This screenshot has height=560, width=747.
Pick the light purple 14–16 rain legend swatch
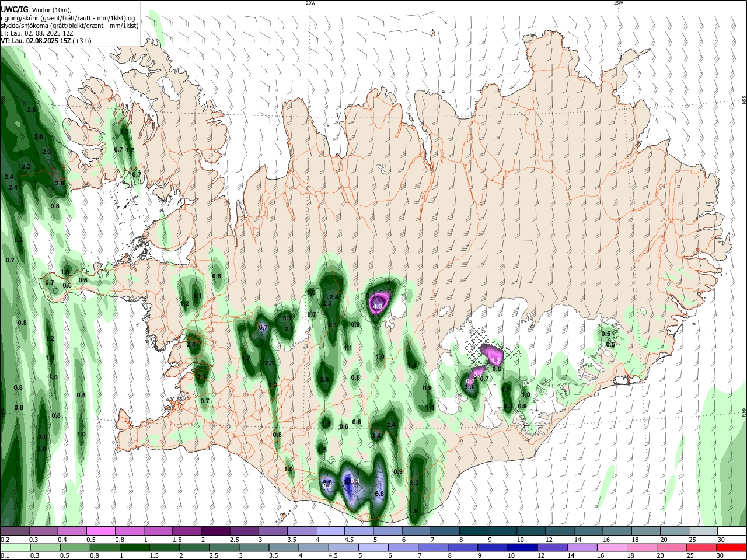click(x=583, y=547)
